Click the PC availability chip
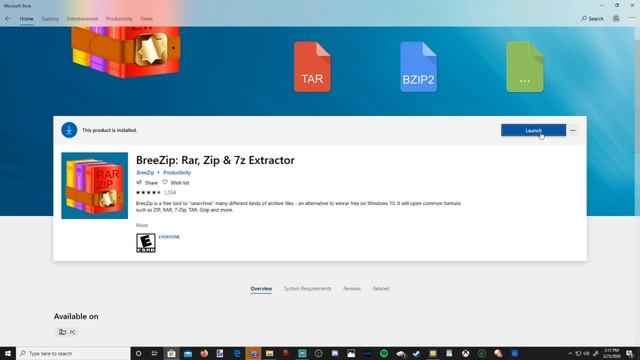 coord(67,332)
